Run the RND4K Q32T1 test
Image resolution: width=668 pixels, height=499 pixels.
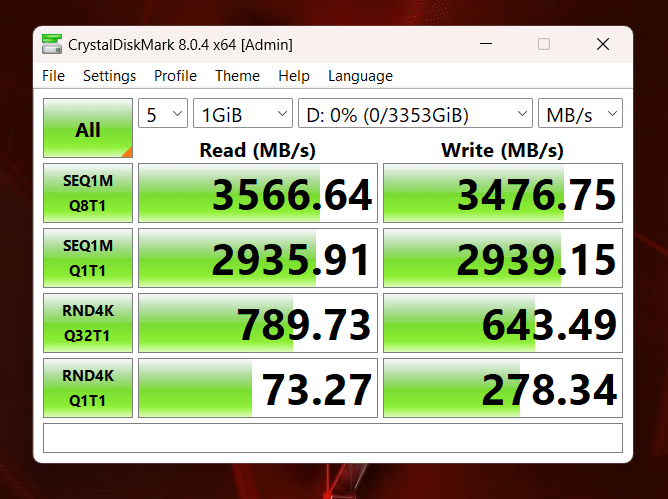[88, 323]
